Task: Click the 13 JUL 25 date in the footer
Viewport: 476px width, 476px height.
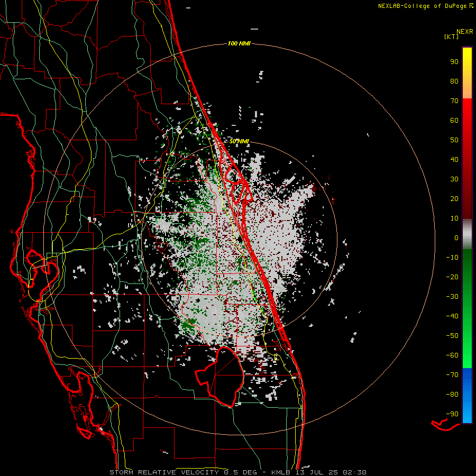Action: (x=317, y=472)
